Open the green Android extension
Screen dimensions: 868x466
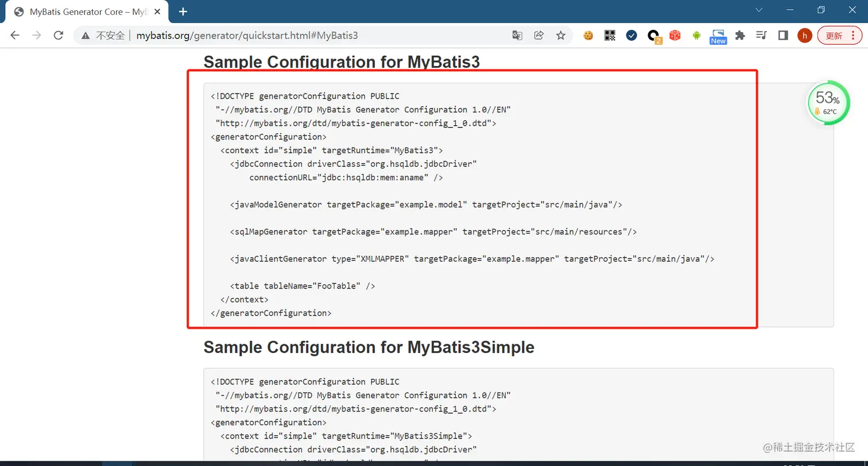tap(696, 36)
